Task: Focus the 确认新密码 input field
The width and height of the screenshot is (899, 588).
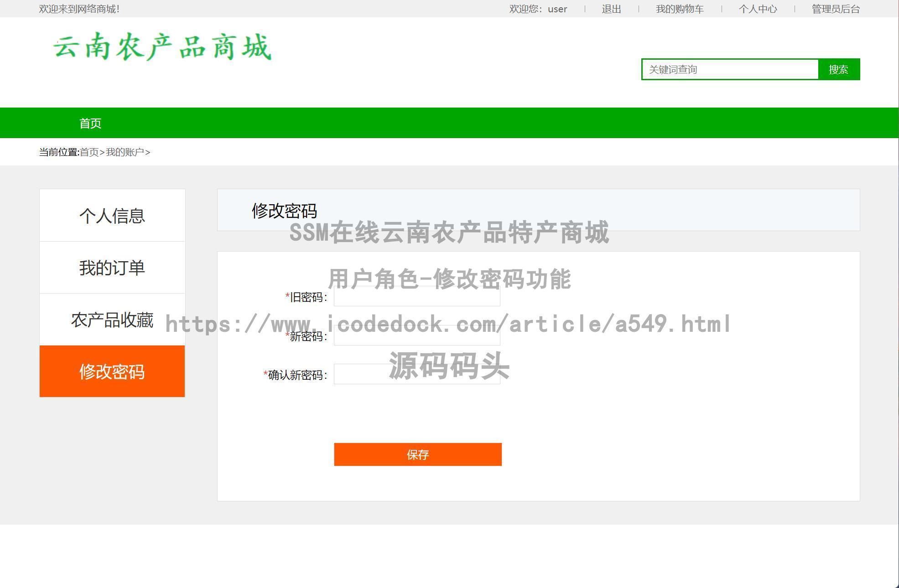Action: click(x=417, y=375)
